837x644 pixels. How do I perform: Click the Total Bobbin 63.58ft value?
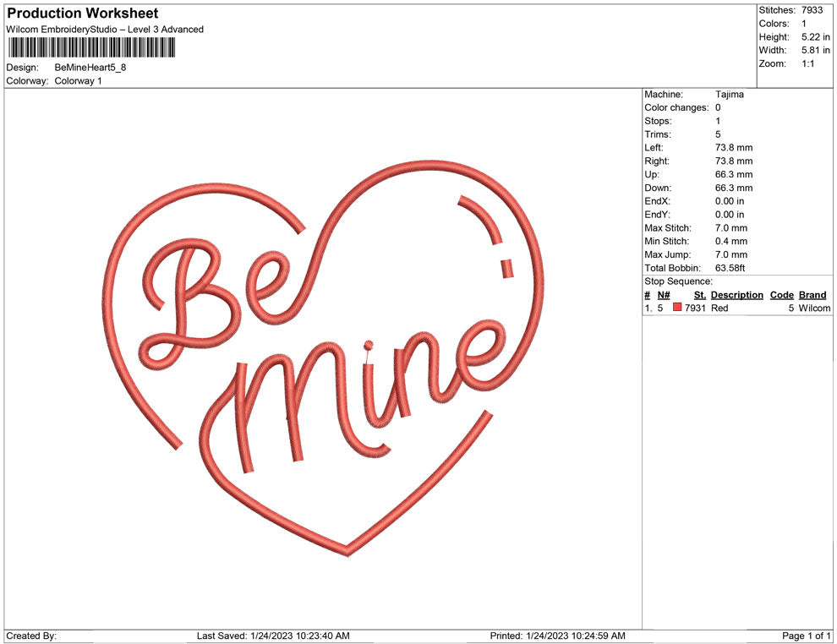[731, 268]
